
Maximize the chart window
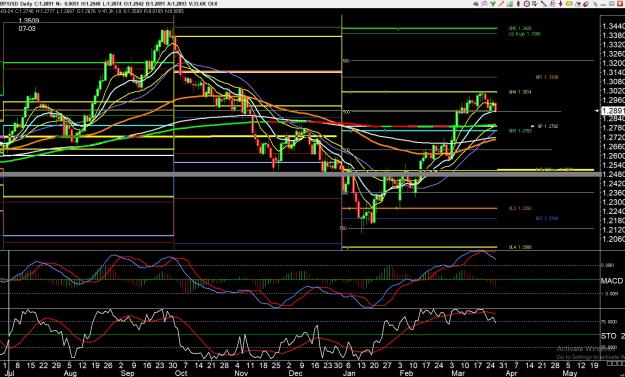point(612,4)
